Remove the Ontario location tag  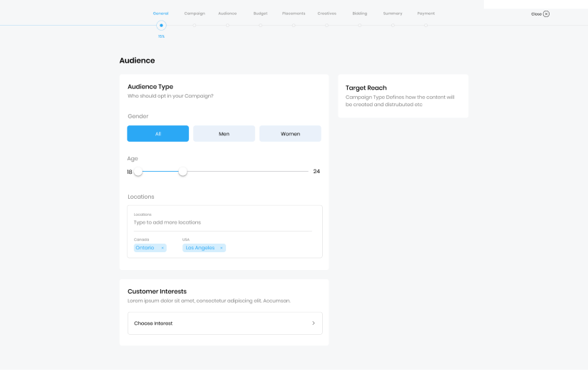[163, 248]
